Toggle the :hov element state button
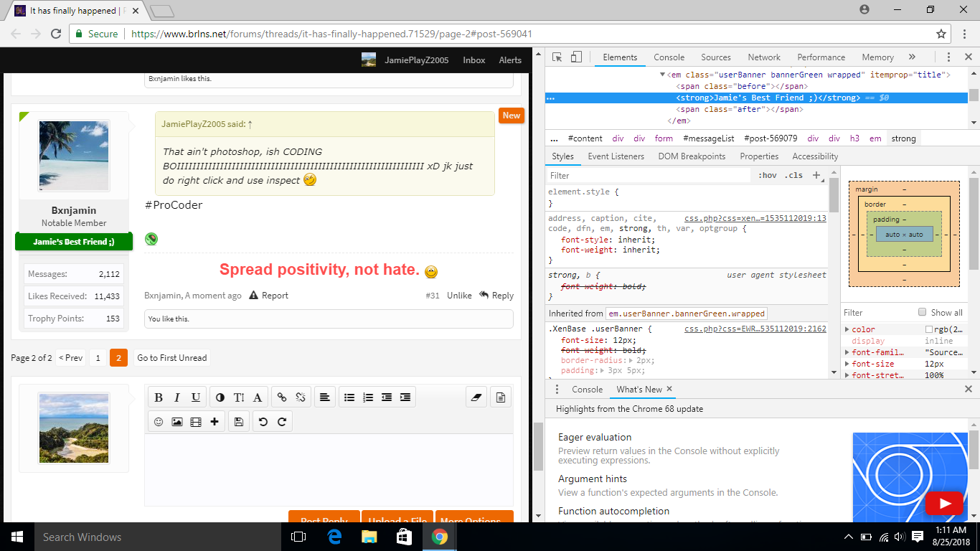This screenshot has width=980, height=551. (768, 175)
